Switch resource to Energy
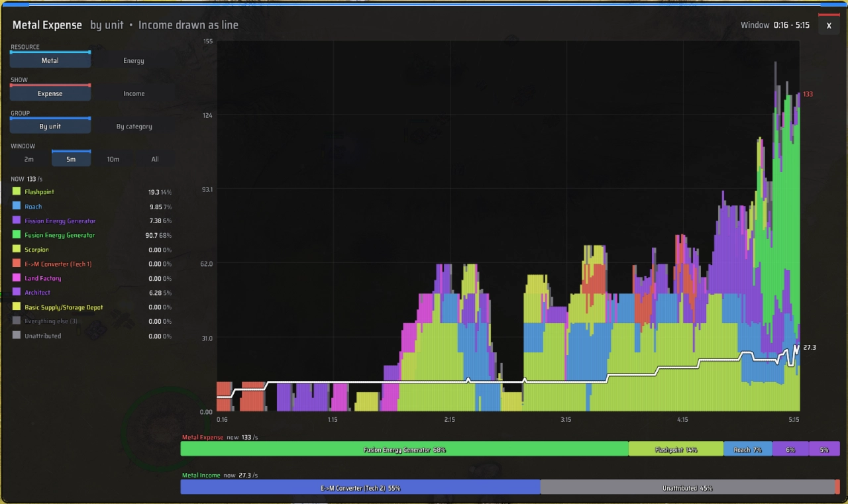Screen dimensions: 848x504 134,60
